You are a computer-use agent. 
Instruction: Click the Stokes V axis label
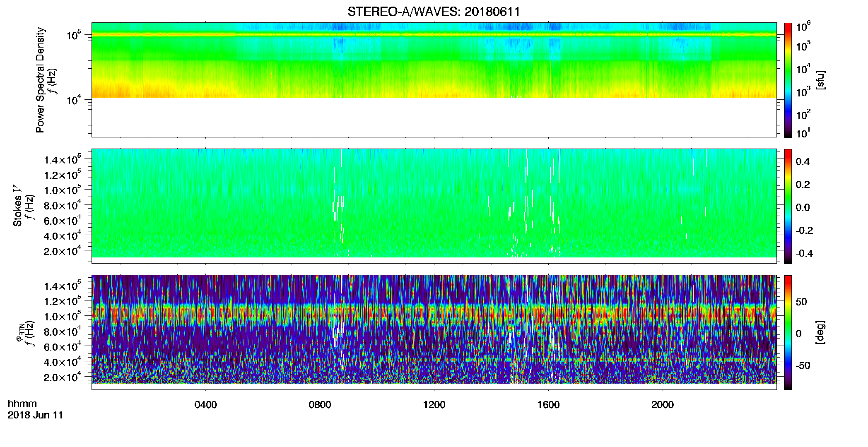click(17, 206)
